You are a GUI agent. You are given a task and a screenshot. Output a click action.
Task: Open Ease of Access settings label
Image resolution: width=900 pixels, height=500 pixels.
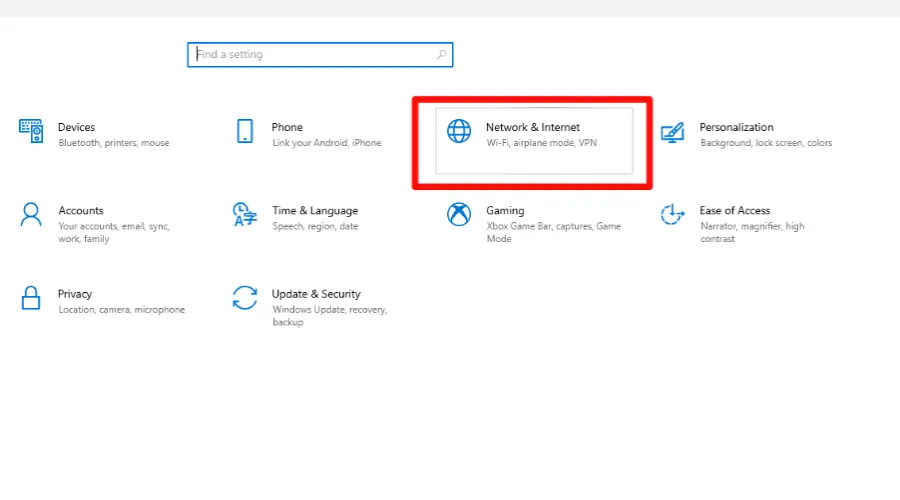735,211
